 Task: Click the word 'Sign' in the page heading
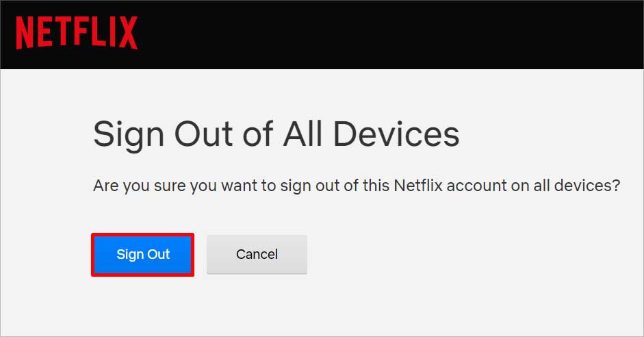129,136
